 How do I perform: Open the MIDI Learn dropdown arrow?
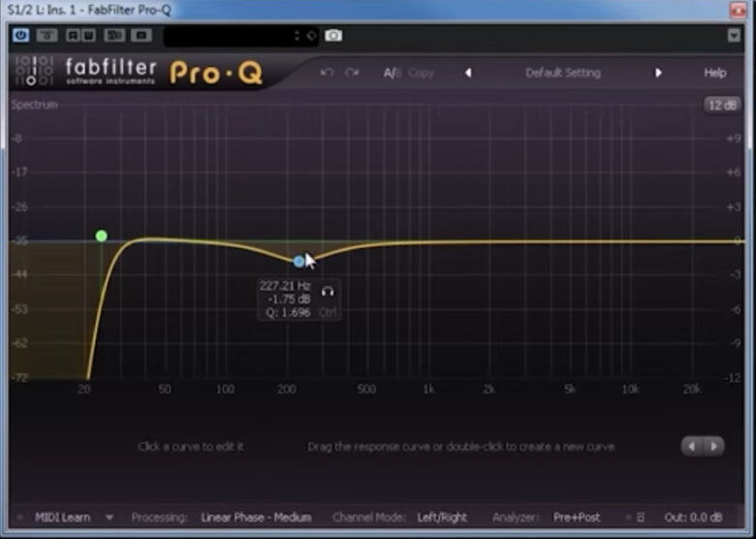tap(110, 518)
